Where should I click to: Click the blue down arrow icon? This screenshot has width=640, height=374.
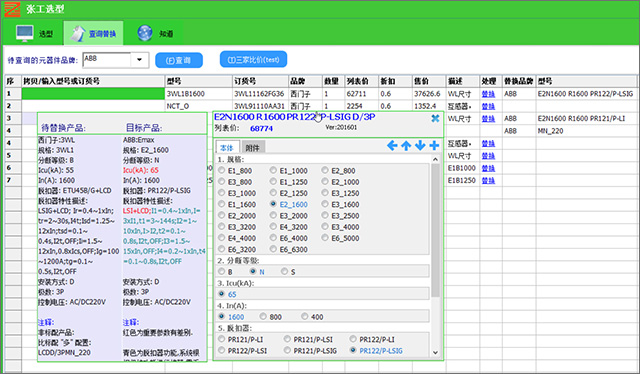click(x=420, y=145)
